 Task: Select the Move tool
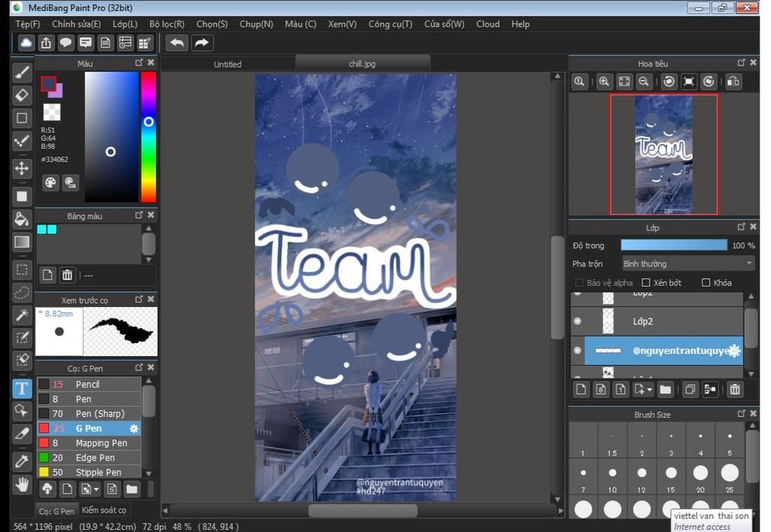pyautogui.click(x=22, y=168)
